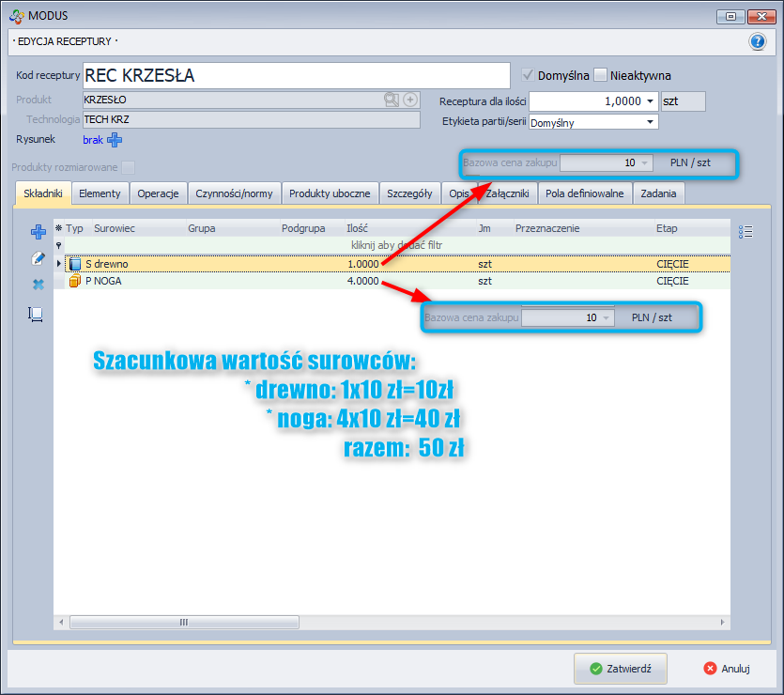Image resolution: width=784 pixels, height=695 pixels.
Task: Click the Zatwierdź button
Action: click(621, 669)
